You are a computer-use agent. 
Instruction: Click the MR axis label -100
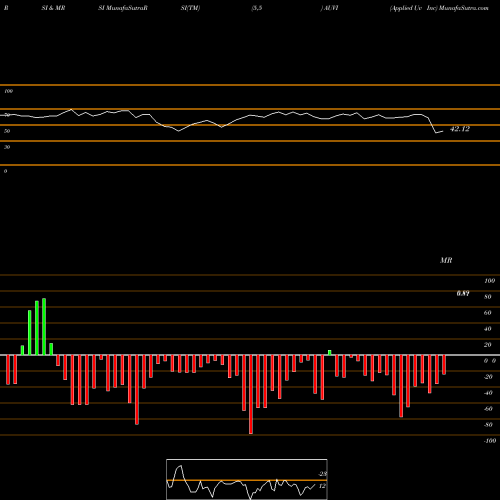pyautogui.click(x=490, y=441)
